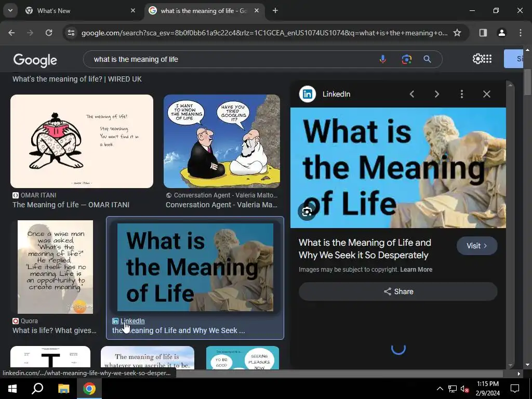Open Windows taskbar search
The height and width of the screenshot is (399, 532).
pyautogui.click(x=37, y=389)
